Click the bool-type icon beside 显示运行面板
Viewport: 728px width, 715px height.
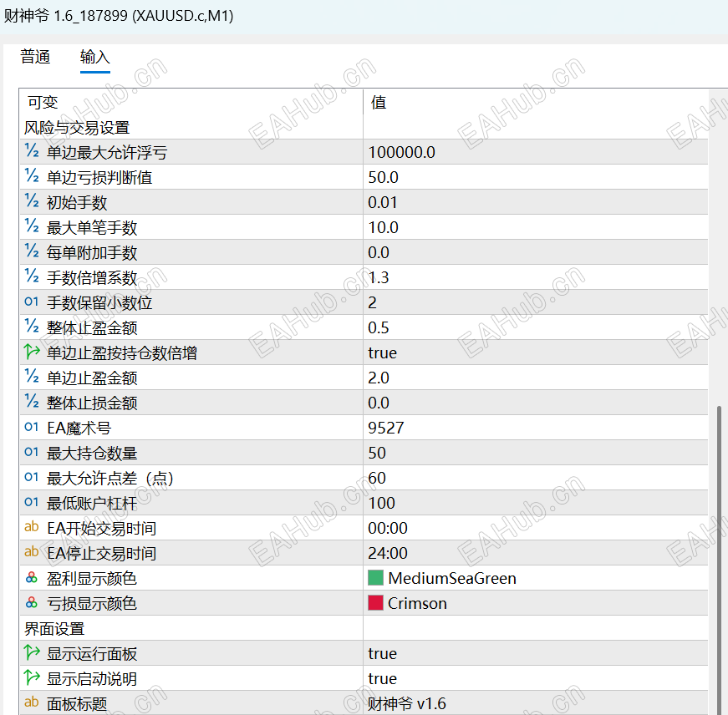pos(32,652)
